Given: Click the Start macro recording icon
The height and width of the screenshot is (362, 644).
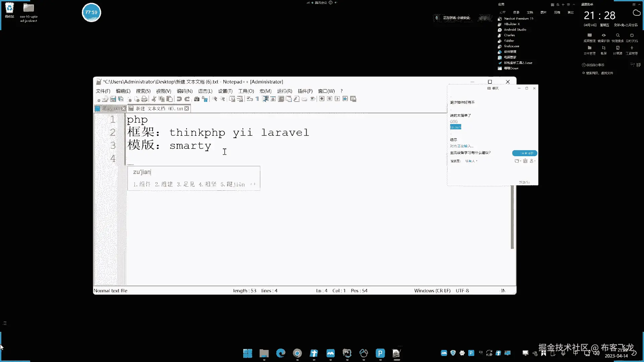Looking at the screenshot, I should point(322,99).
